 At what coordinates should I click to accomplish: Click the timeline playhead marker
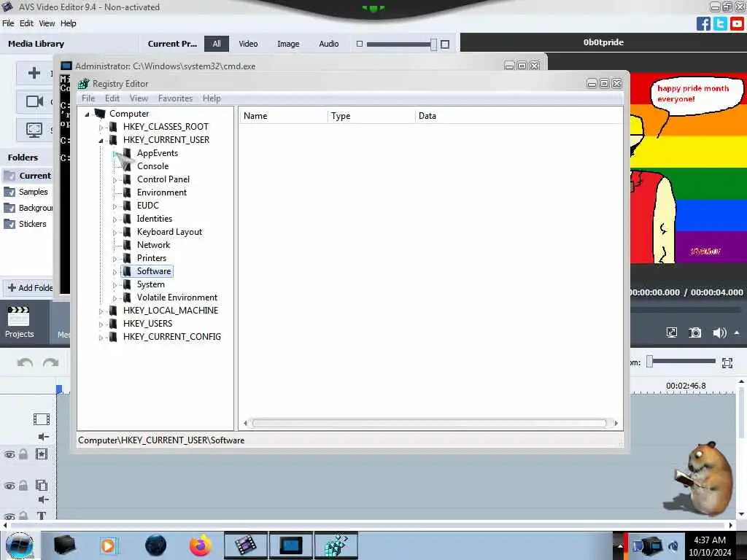point(59,389)
